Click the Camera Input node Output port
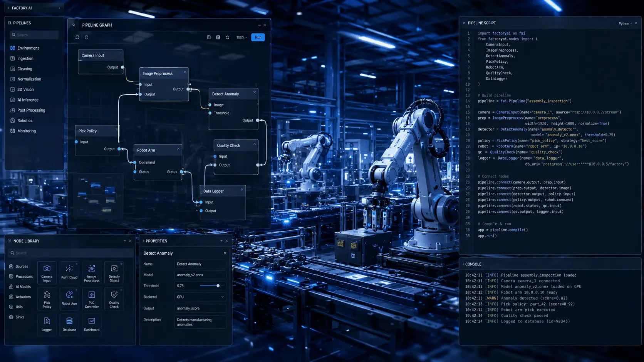 pos(122,67)
